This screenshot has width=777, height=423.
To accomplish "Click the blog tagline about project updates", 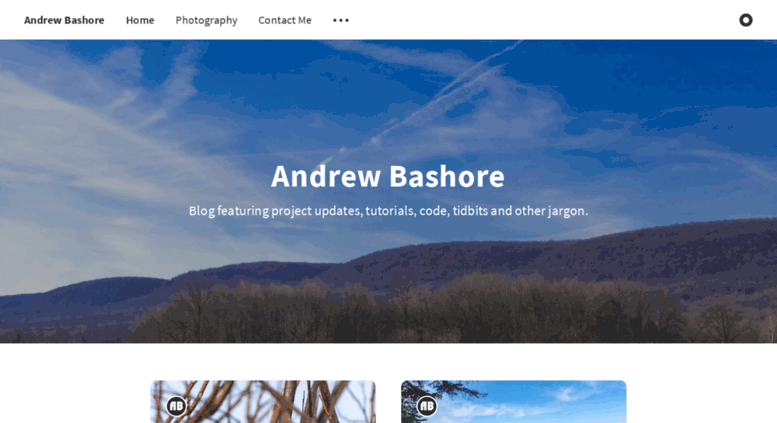I will [x=388, y=211].
